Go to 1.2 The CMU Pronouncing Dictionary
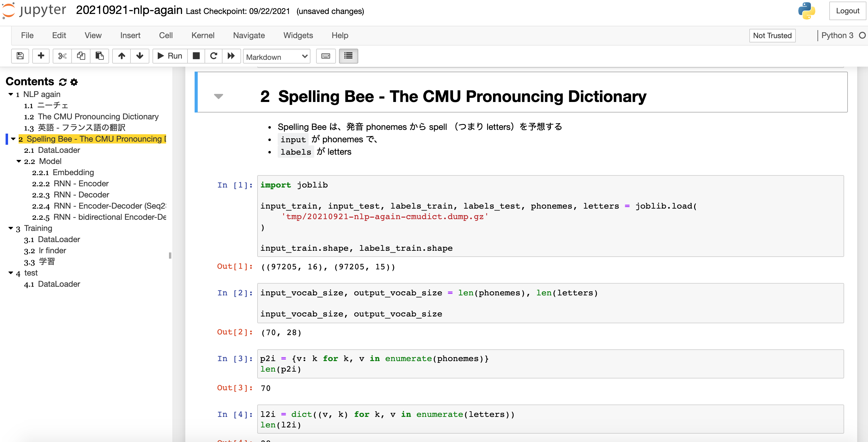Image resolution: width=868 pixels, height=442 pixels. pos(91,117)
